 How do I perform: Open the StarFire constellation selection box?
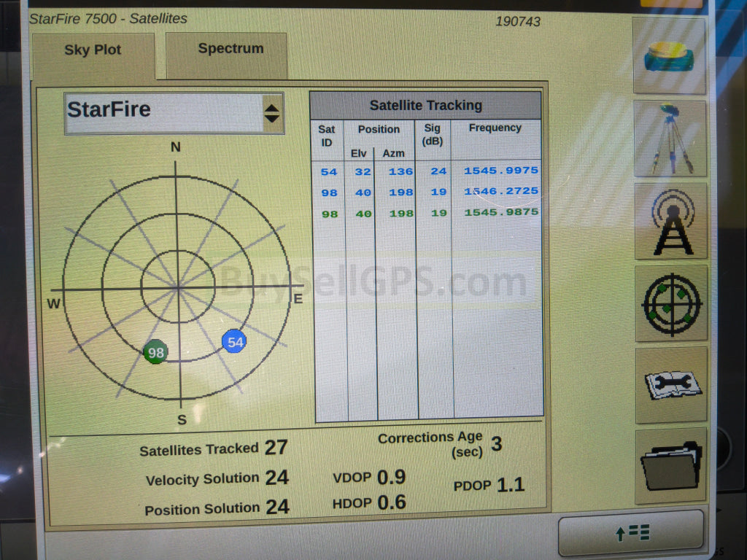(x=164, y=112)
